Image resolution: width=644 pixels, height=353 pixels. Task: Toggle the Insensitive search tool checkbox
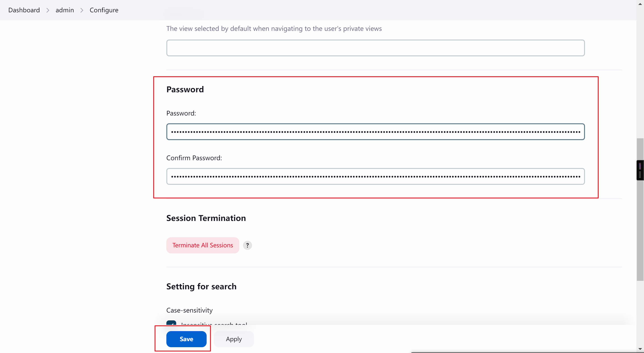(171, 323)
